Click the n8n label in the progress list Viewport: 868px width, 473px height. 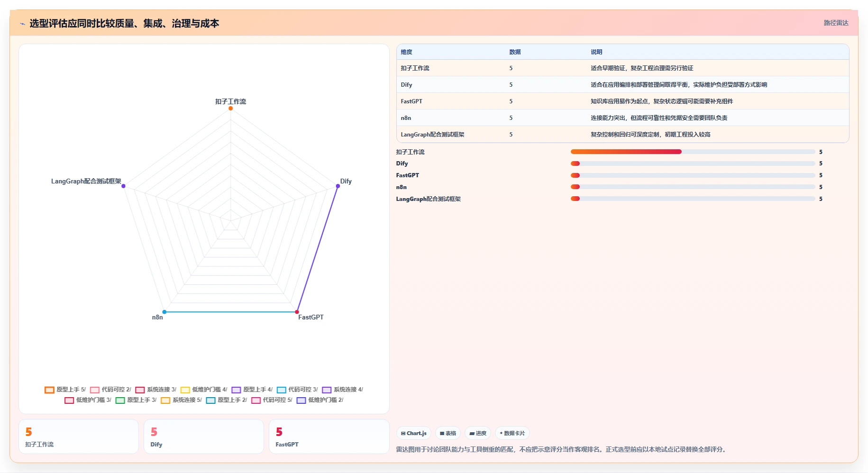402,187
